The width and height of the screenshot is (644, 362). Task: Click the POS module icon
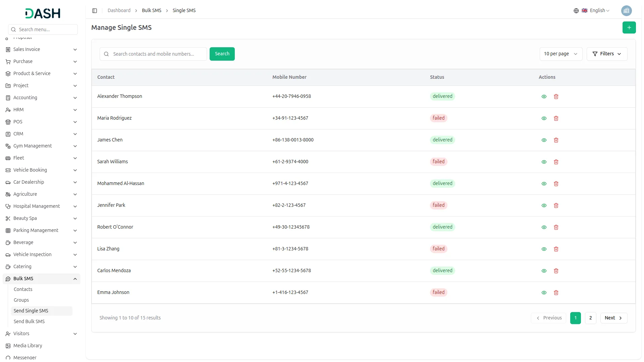pos(8,122)
